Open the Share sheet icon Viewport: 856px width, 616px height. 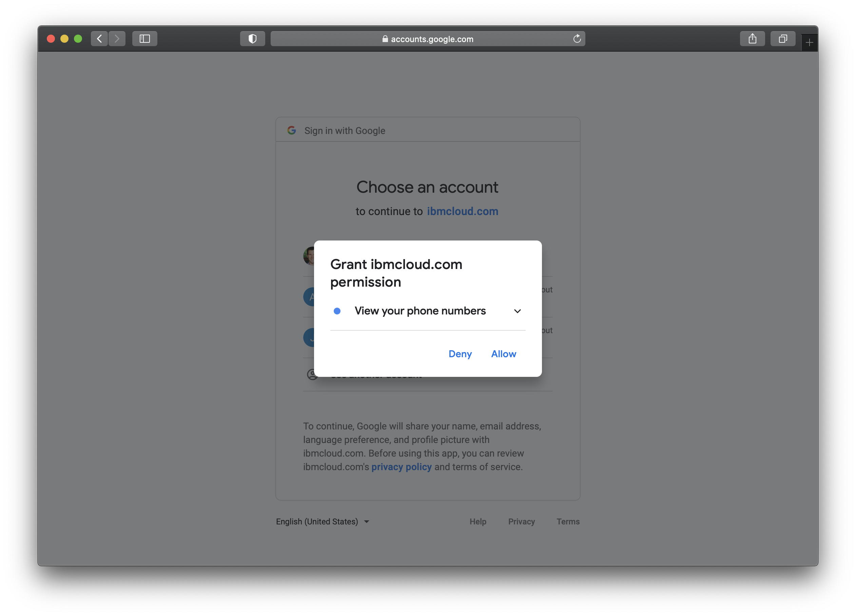(x=752, y=39)
